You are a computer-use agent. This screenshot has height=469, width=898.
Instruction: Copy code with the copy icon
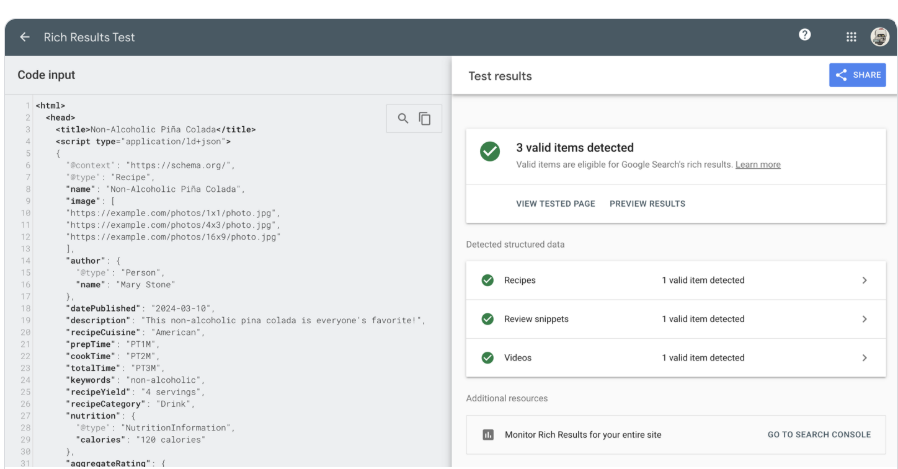[x=424, y=119]
